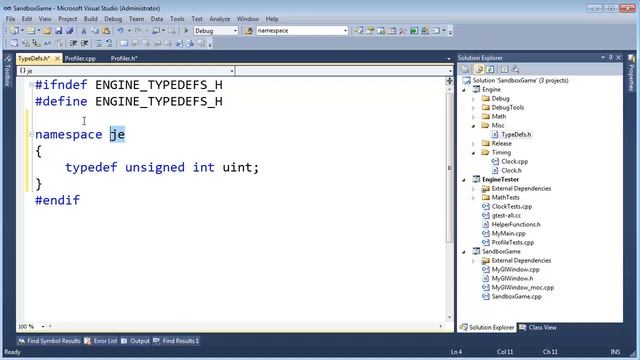The height and width of the screenshot is (360, 640).
Task: Collapse the EngineTester project node
Action: (x=464, y=180)
